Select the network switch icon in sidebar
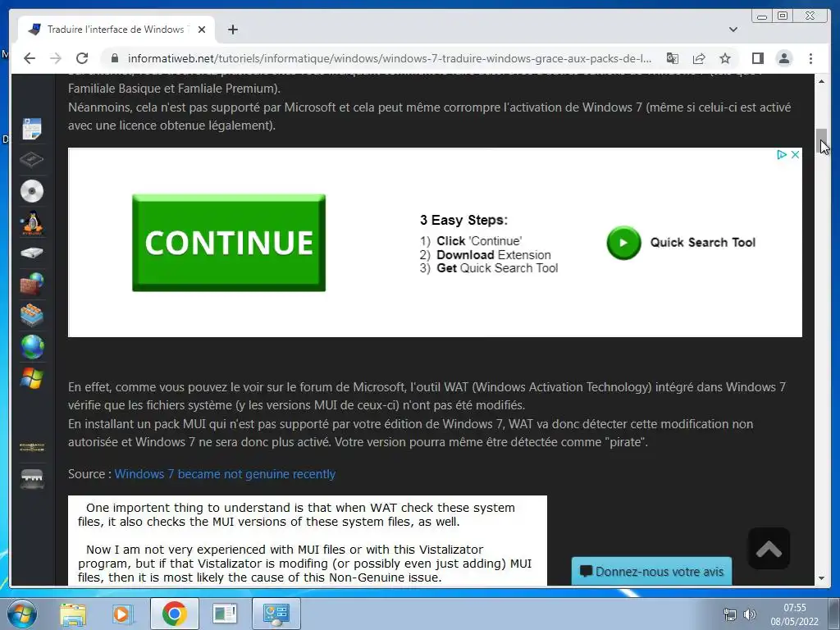This screenshot has height=630, width=840. 32,478
